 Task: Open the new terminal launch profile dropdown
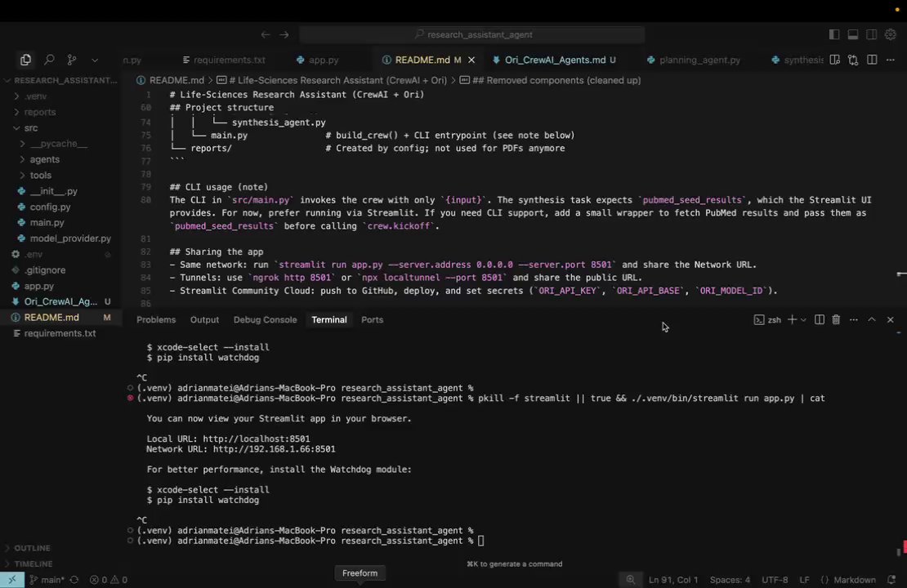pos(803,320)
